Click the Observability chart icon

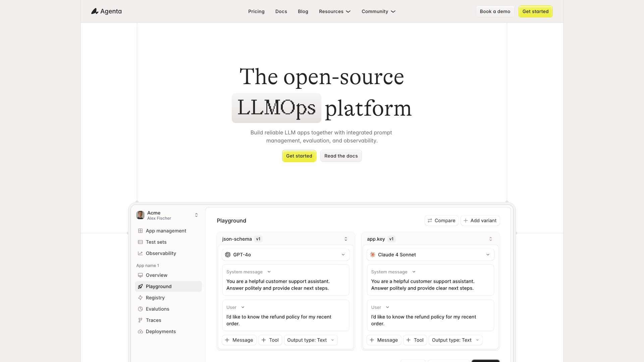pyautogui.click(x=140, y=253)
